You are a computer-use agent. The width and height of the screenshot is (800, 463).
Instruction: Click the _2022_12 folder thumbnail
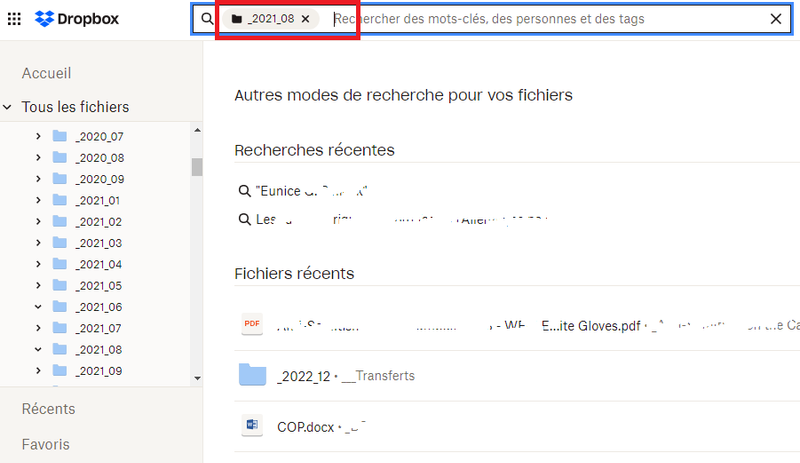[x=253, y=375]
